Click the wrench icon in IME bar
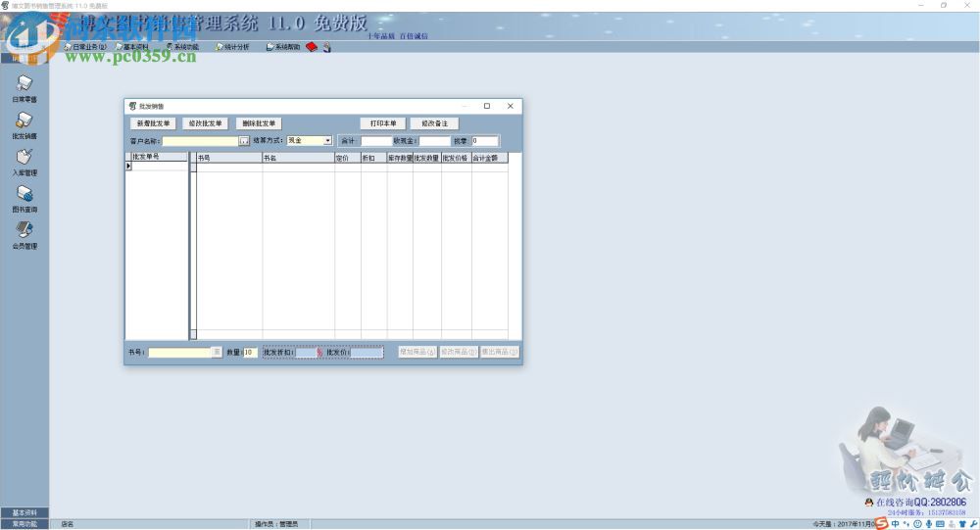Viewport: 980px width, 530px height. pyautogui.click(x=974, y=524)
